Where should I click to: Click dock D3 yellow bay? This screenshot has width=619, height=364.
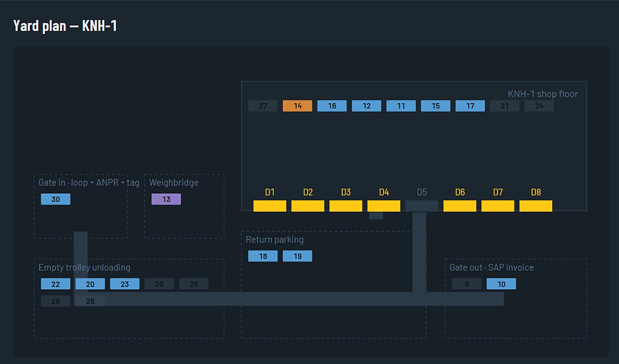click(346, 206)
